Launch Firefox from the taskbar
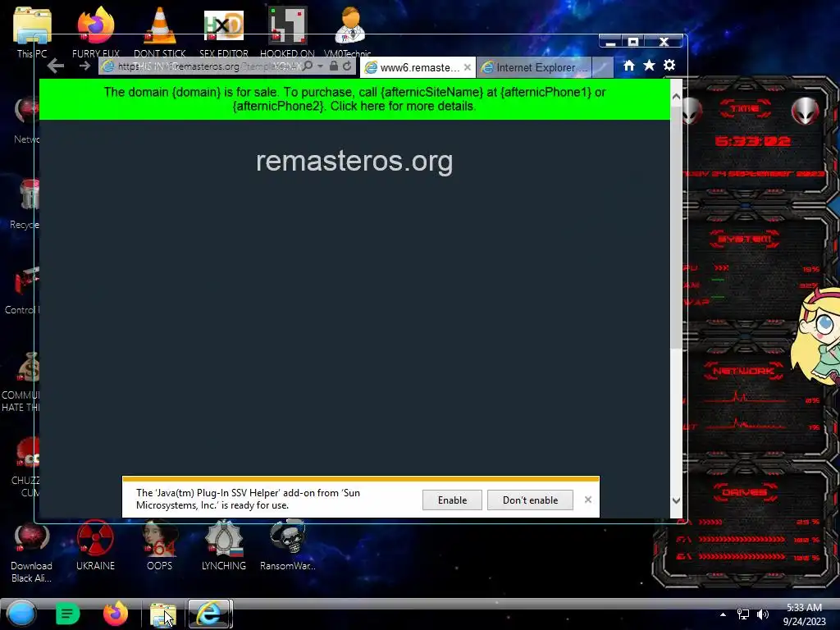This screenshot has height=630, width=840. [x=115, y=614]
